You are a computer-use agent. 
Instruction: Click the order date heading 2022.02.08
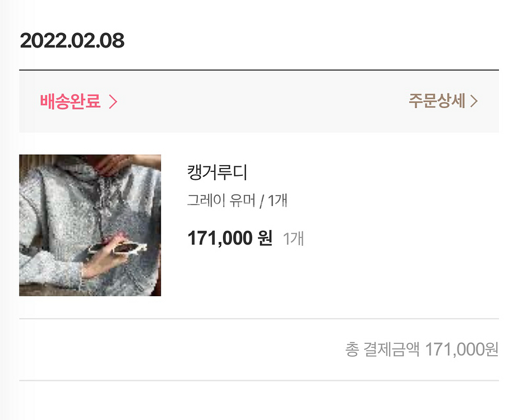[x=72, y=41]
